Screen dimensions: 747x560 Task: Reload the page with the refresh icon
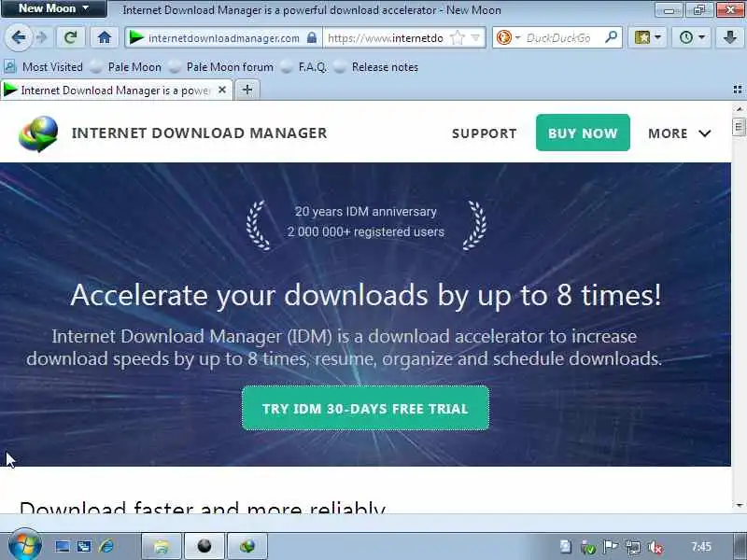tap(71, 37)
